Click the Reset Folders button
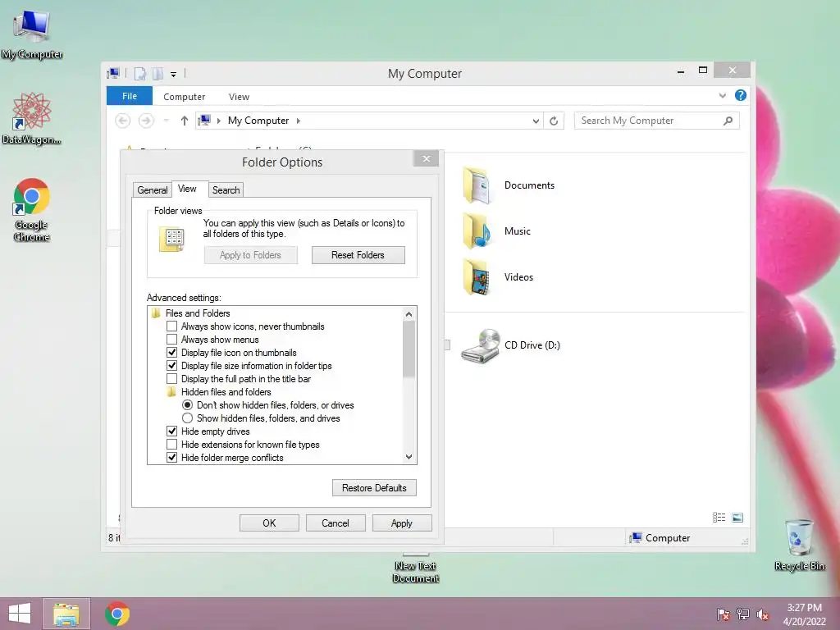 pos(358,255)
